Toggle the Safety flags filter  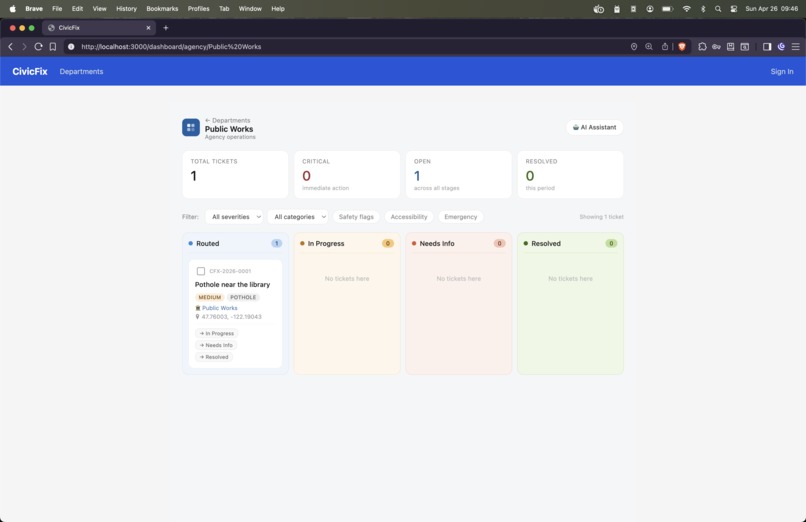[x=356, y=217]
